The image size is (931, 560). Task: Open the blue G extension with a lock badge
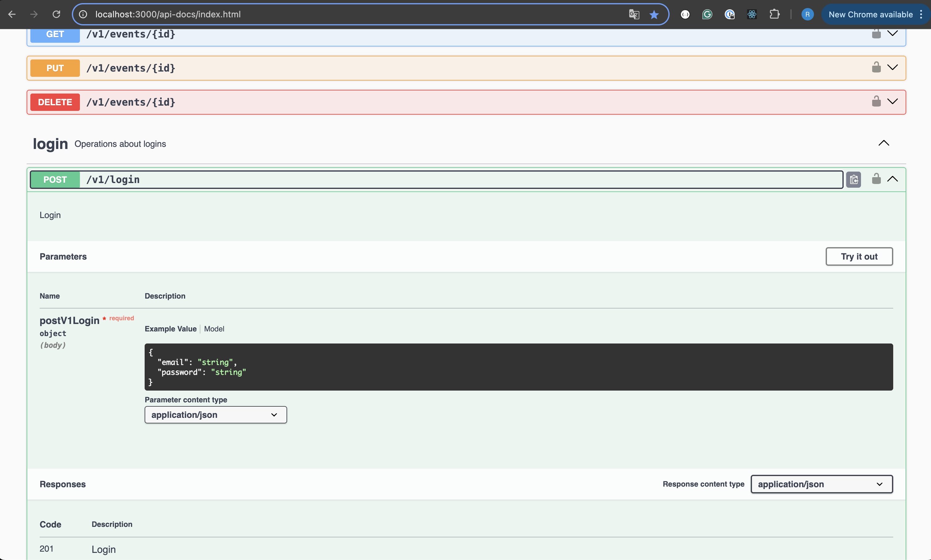[x=730, y=14]
